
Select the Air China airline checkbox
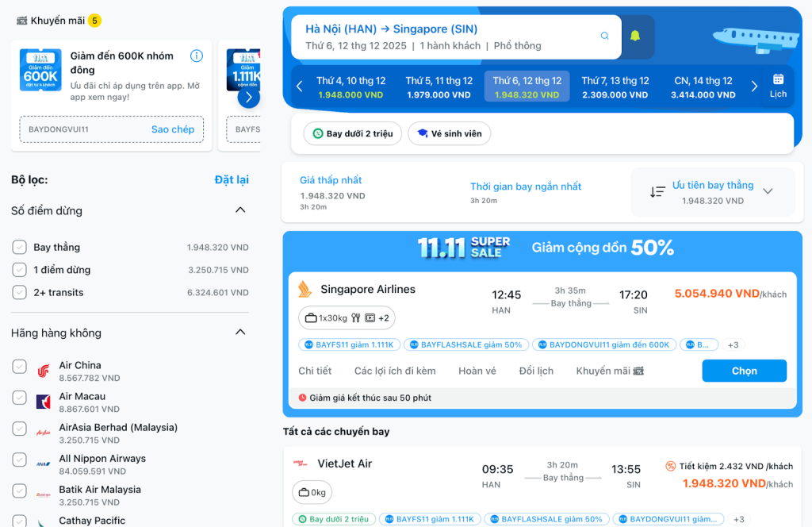pos(20,366)
